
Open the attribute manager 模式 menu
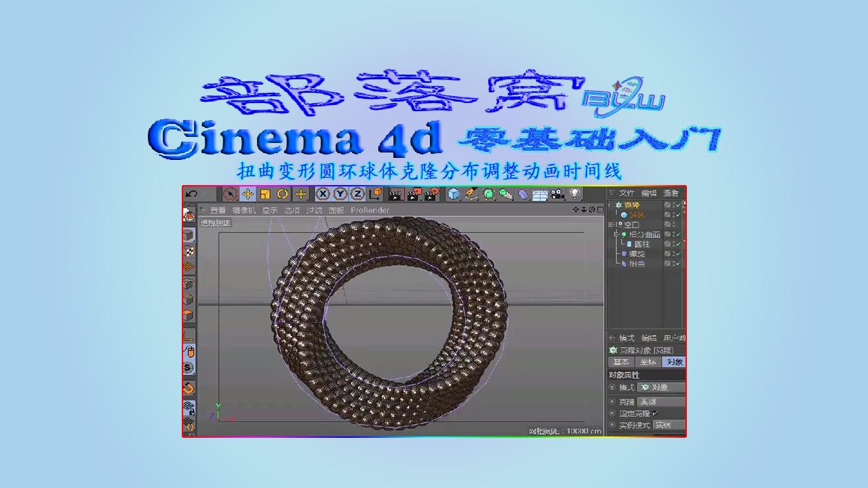[x=627, y=338]
